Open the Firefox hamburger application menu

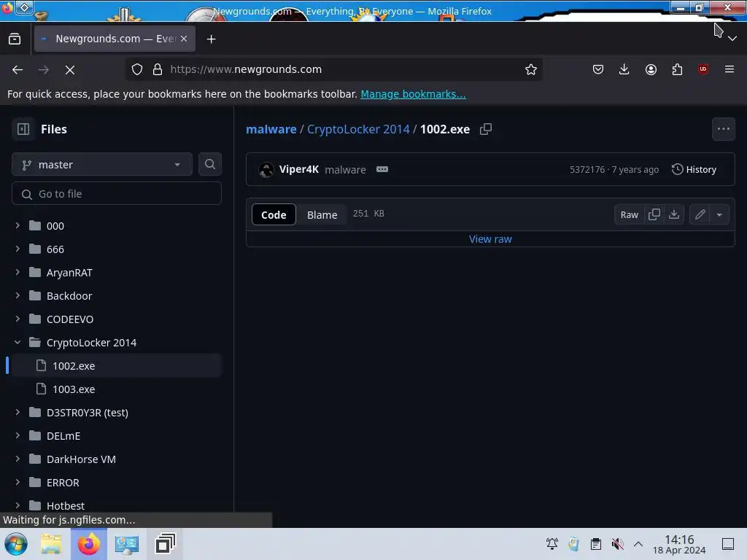click(729, 69)
